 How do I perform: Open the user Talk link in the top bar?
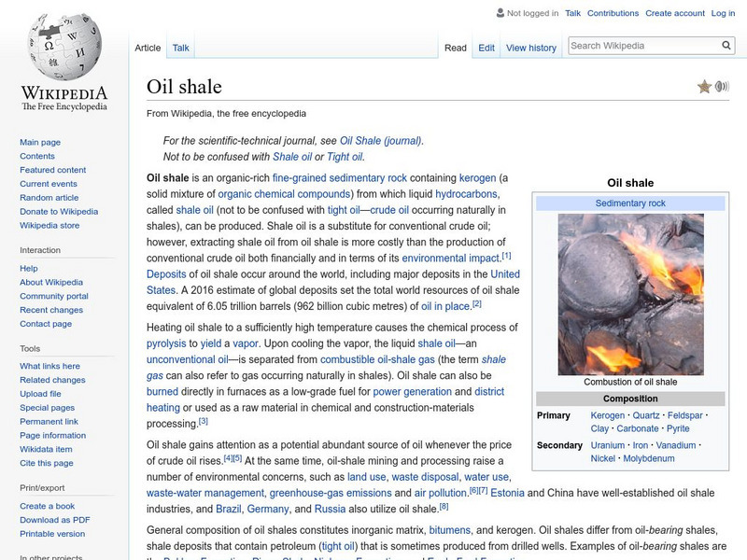(572, 13)
